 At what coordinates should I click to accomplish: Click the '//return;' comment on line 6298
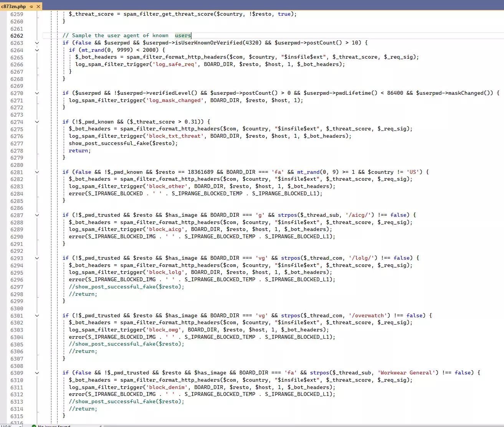83,294
